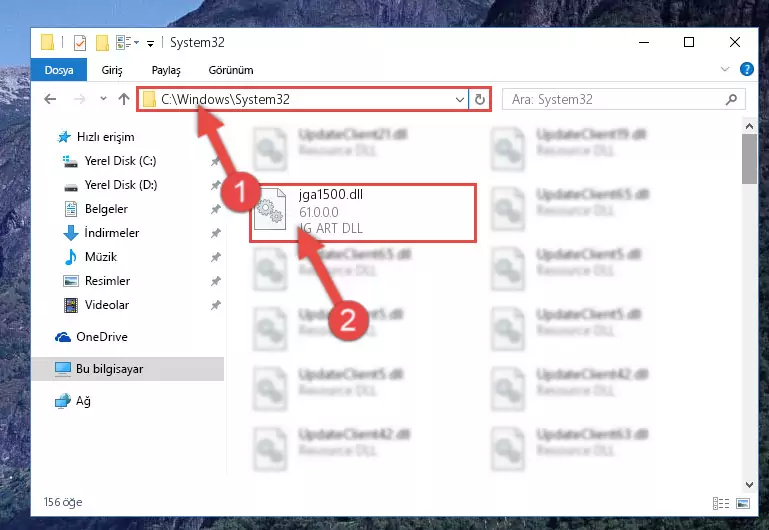
Task: Go forward with the right arrow
Action: click(79, 100)
